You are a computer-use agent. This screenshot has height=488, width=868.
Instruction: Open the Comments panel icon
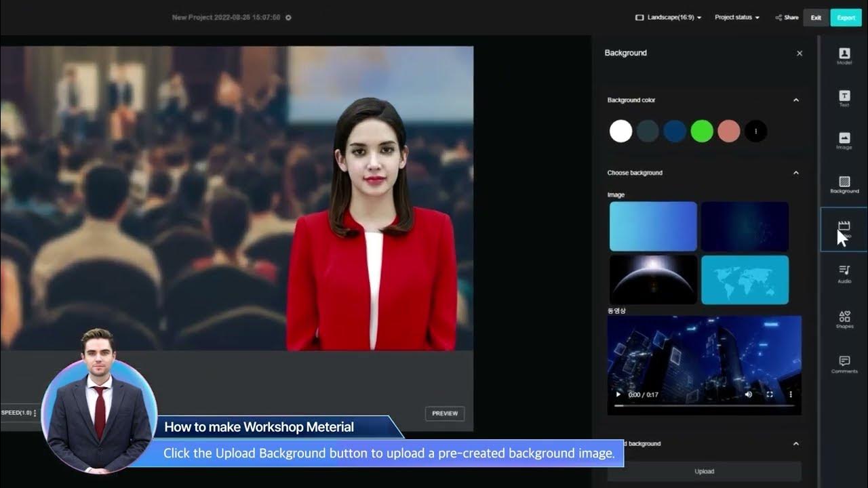[x=844, y=364]
